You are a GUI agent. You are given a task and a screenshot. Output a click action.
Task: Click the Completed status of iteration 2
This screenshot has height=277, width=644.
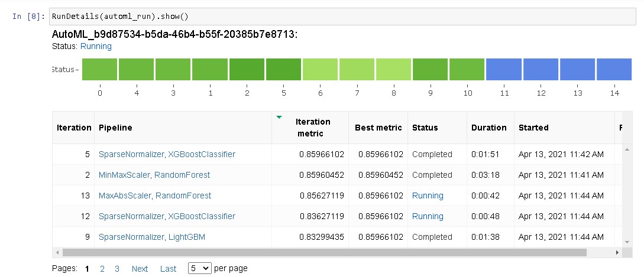[x=432, y=175]
